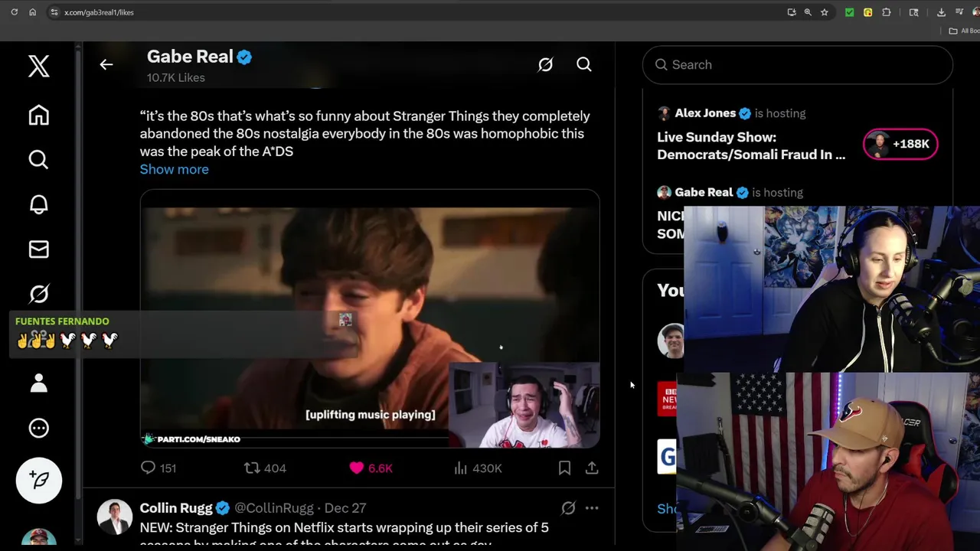The image size is (980, 551).
Task: Share the Stranger Things tweet
Action: [x=592, y=468]
